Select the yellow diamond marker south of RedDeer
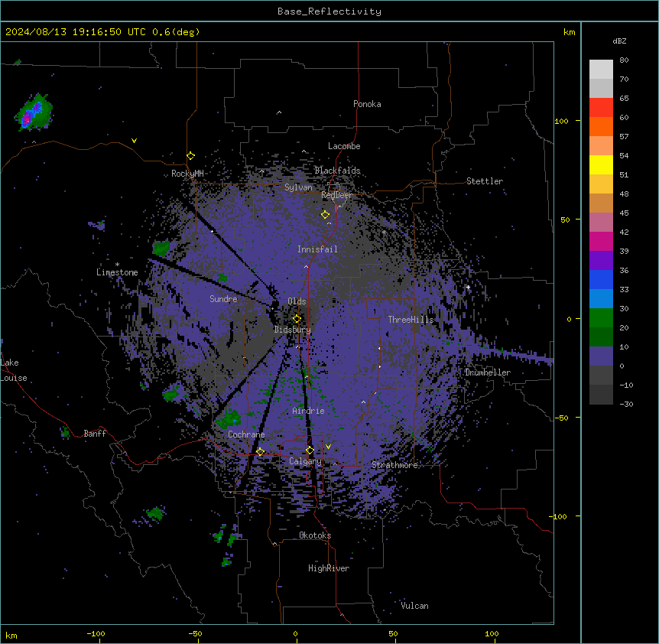This screenshot has height=644, width=659. point(325,215)
